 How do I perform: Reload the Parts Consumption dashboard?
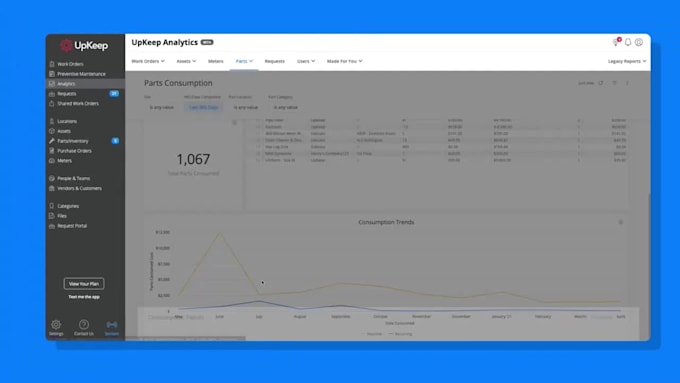click(x=601, y=83)
